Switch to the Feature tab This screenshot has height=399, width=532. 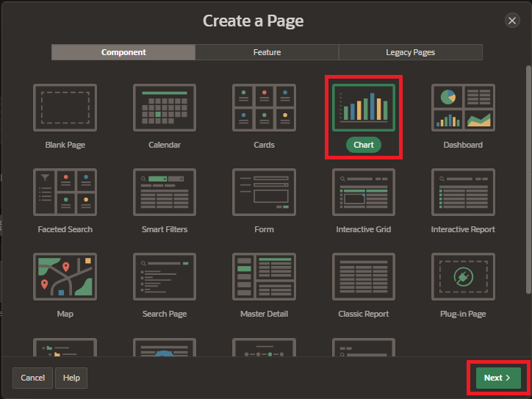(267, 52)
